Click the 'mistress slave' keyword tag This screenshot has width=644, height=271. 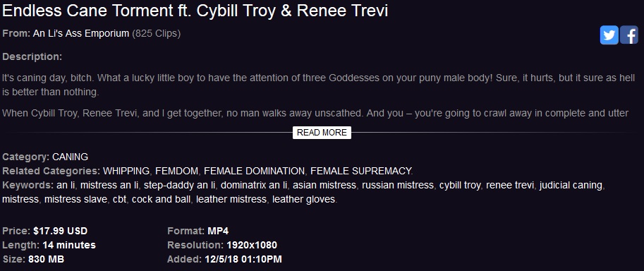[75, 200]
